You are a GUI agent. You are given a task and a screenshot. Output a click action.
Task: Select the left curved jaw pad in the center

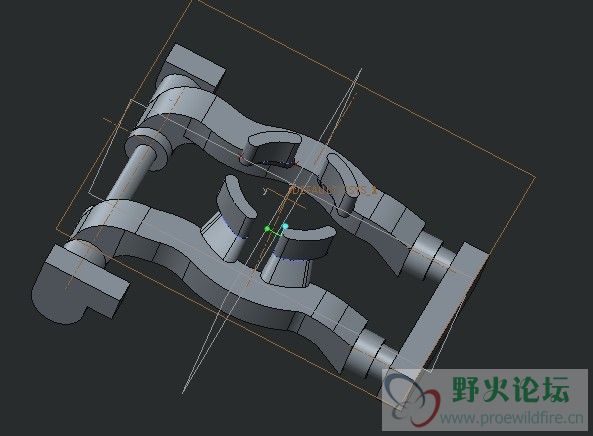click(234, 207)
